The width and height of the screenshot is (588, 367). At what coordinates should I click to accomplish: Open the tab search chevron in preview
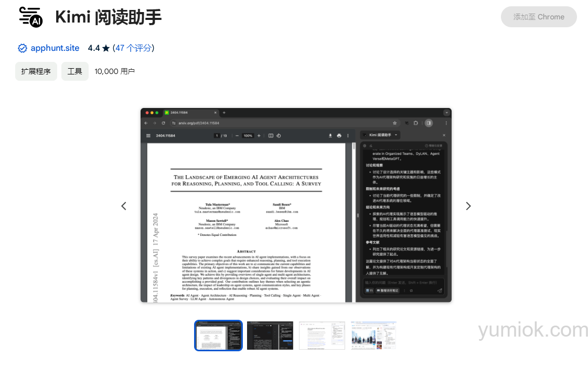point(446,113)
